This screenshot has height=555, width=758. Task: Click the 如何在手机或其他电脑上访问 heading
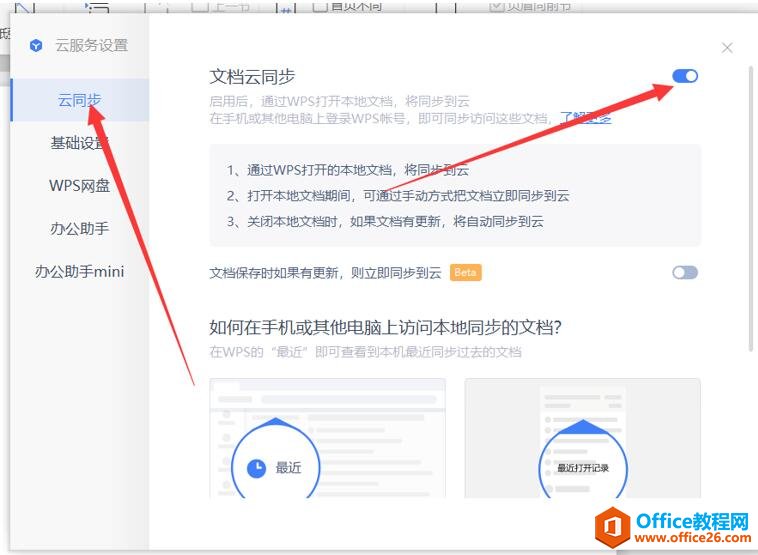pyautogui.click(x=385, y=328)
